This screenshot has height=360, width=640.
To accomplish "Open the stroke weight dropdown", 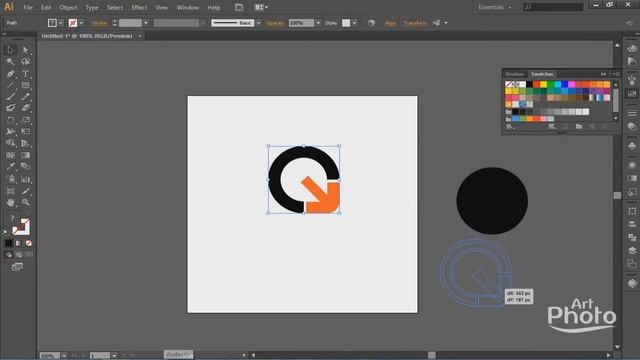I will tap(146, 23).
